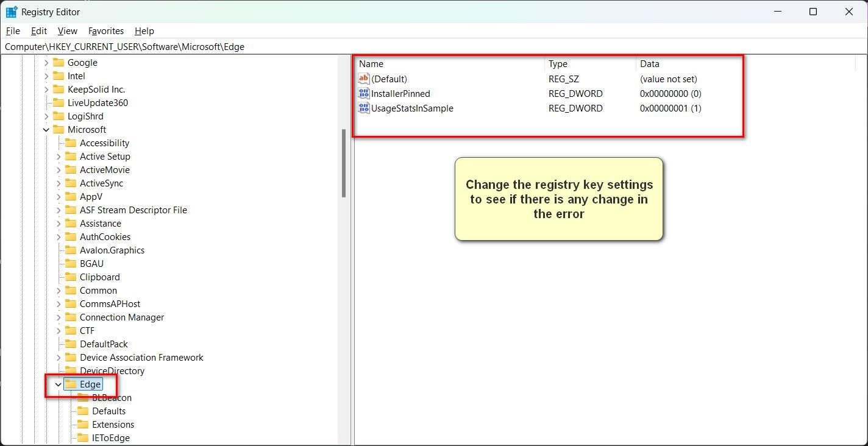Expand the Active Setup key
868x446 pixels.
tap(59, 156)
